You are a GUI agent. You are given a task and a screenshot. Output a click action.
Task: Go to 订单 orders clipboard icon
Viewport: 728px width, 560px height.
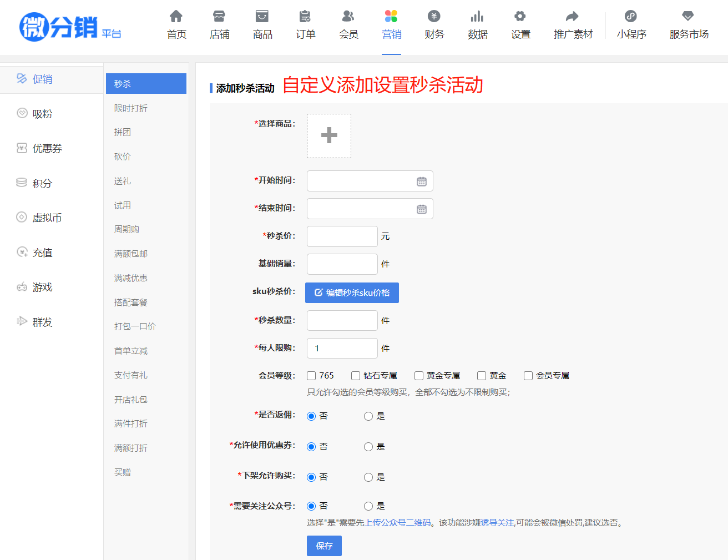tap(305, 17)
